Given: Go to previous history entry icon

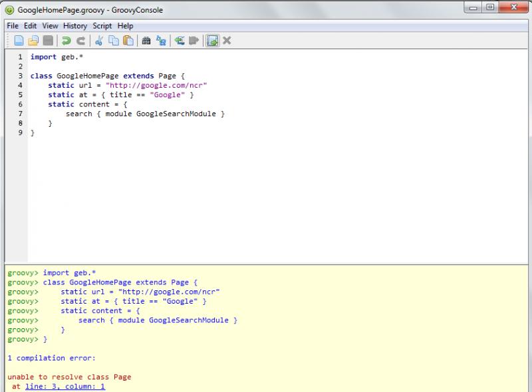Looking at the screenshot, I should (180, 41).
